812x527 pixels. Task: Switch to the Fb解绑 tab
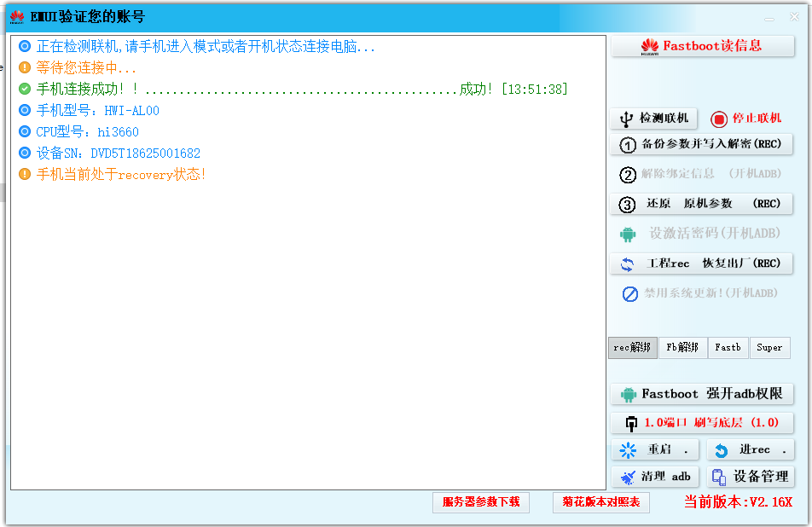click(682, 348)
